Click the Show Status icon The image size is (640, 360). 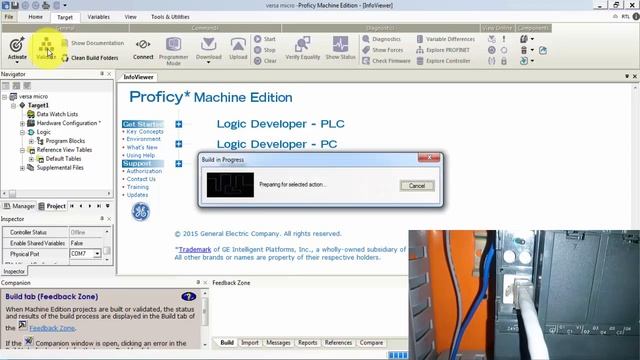(x=340, y=44)
